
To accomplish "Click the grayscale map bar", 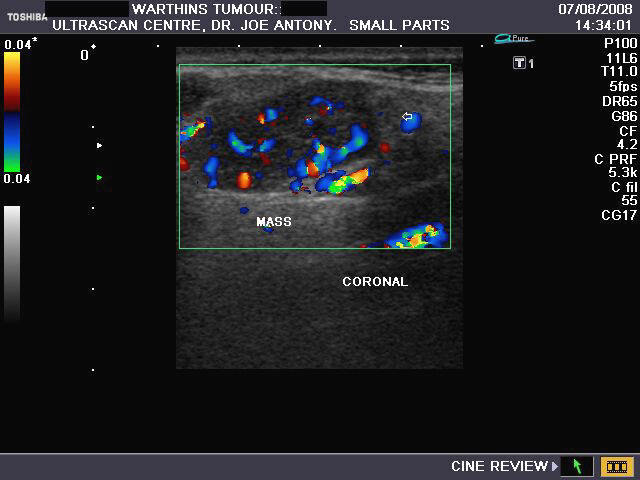I will click(12, 262).
